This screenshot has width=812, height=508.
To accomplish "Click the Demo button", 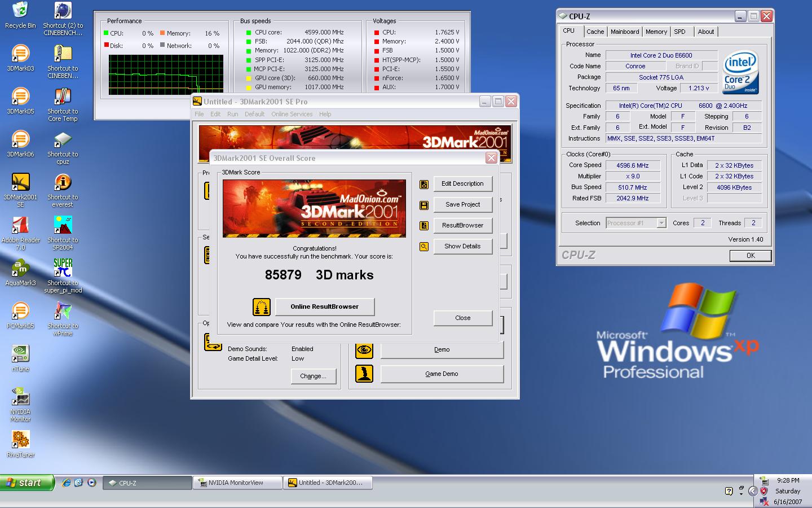I will point(442,350).
